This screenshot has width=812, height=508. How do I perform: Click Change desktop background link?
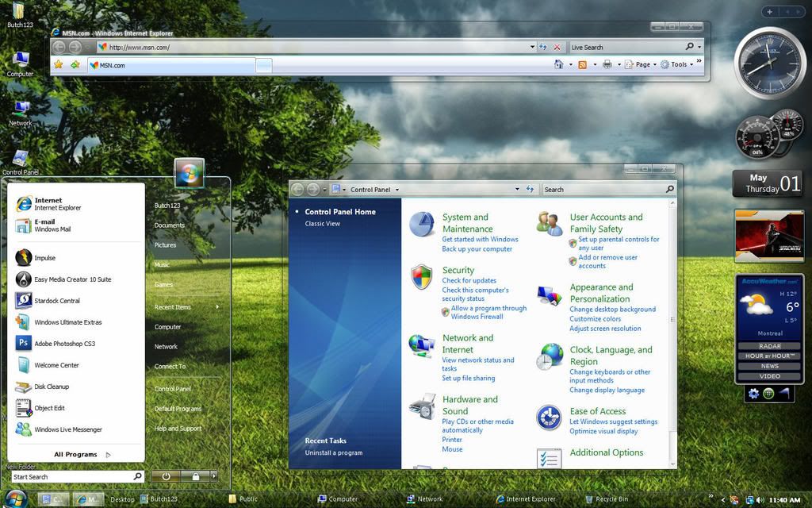coord(613,310)
